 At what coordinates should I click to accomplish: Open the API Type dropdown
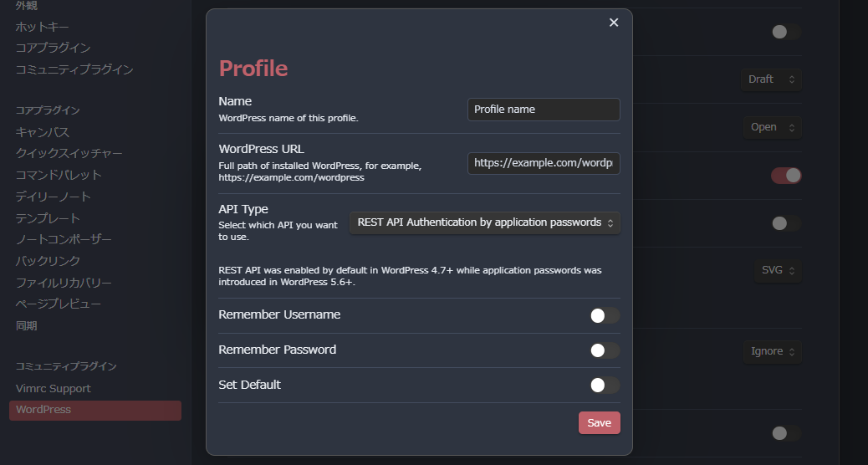coord(484,222)
